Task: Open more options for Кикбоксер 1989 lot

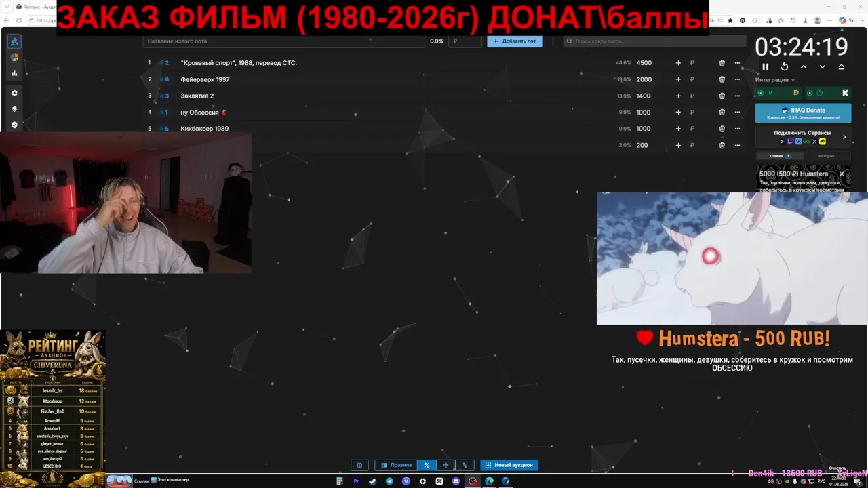Action: coord(737,128)
